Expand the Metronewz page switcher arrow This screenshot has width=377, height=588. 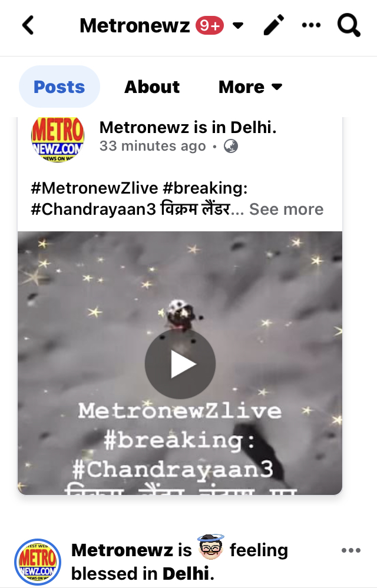click(x=238, y=25)
